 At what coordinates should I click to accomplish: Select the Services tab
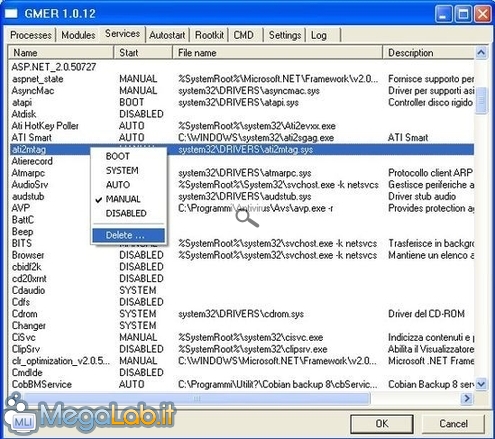click(122, 33)
